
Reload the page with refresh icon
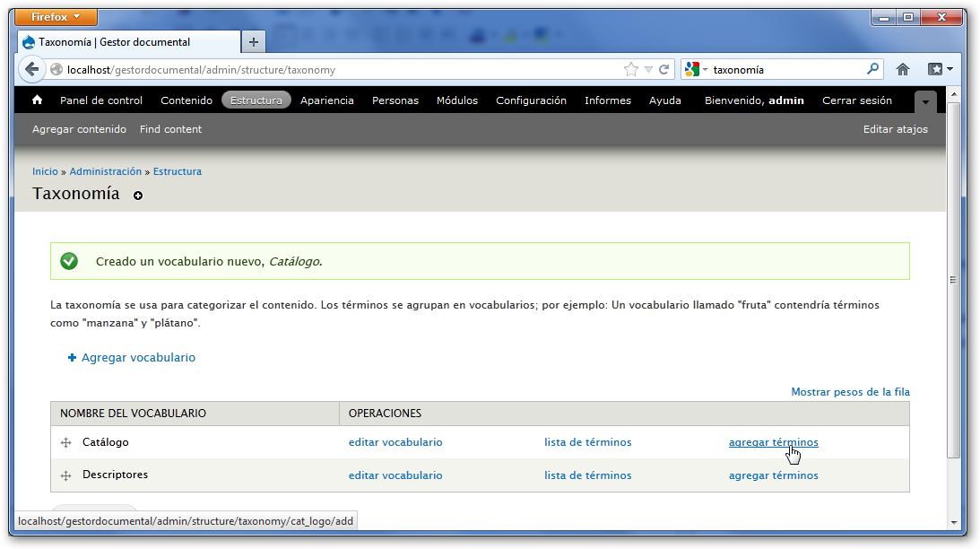pyautogui.click(x=664, y=69)
